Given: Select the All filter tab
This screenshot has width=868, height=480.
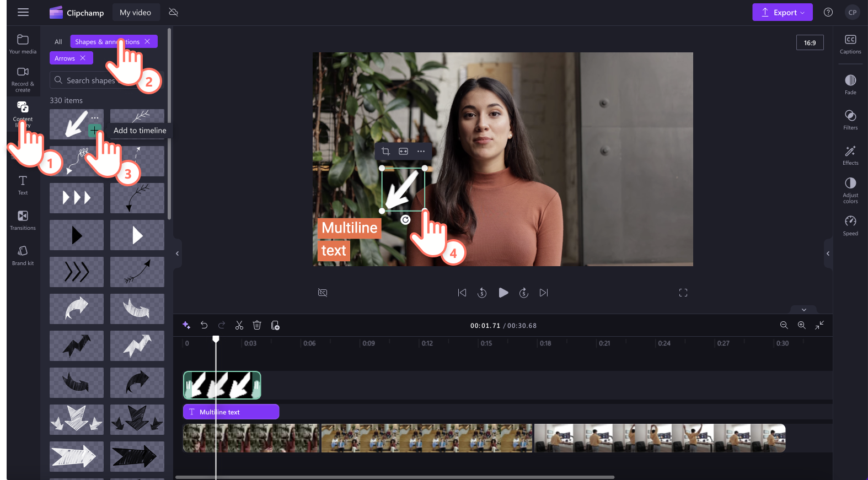Looking at the screenshot, I should pos(58,42).
